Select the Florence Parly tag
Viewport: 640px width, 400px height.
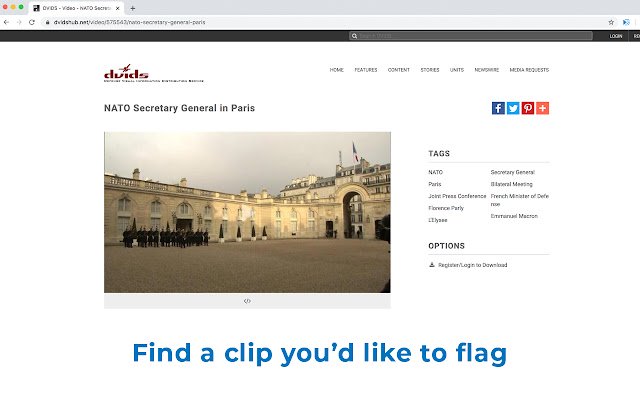point(446,208)
